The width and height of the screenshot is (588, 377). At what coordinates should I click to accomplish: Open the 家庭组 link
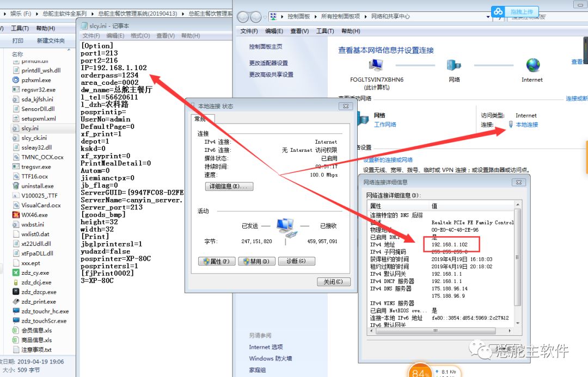coord(257,370)
